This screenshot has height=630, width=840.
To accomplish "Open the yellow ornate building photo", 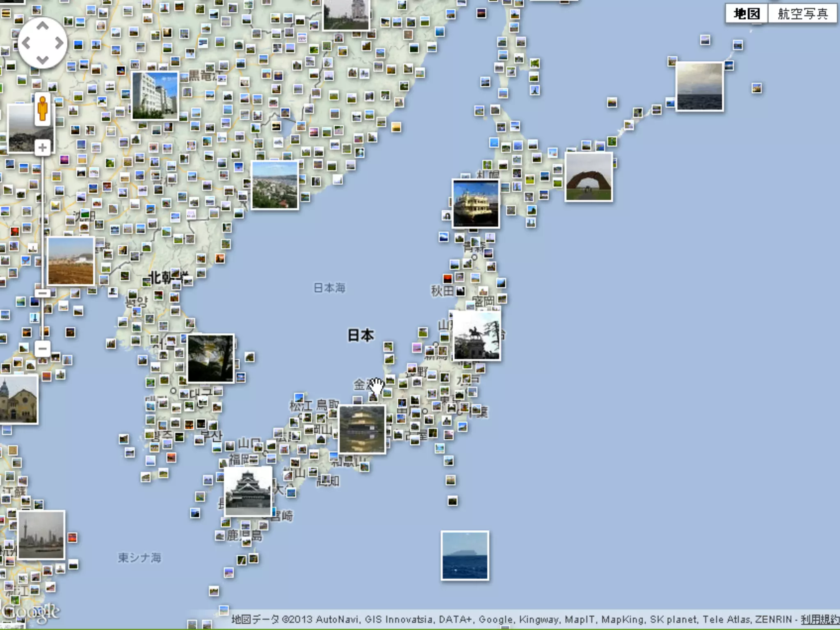I will tap(476, 203).
